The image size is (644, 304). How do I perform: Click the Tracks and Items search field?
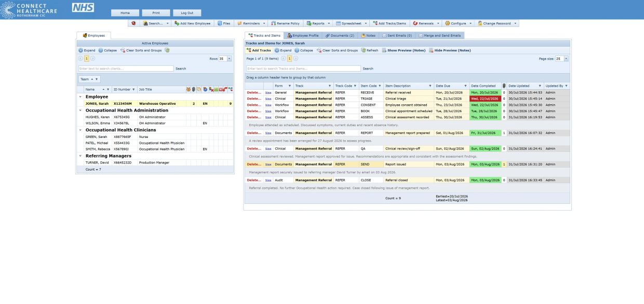point(303,68)
